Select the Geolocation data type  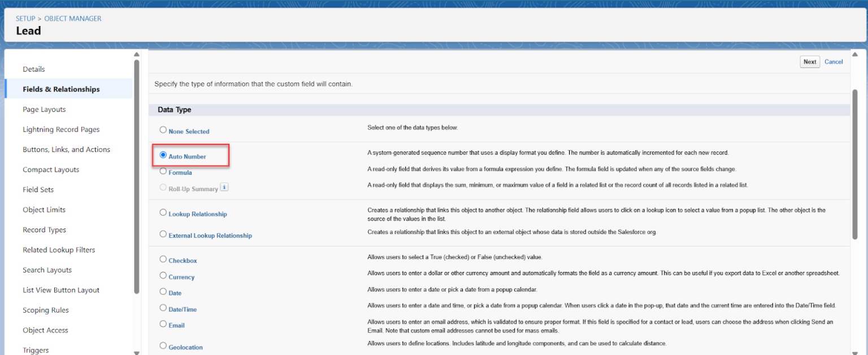pyautogui.click(x=163, y=346)
